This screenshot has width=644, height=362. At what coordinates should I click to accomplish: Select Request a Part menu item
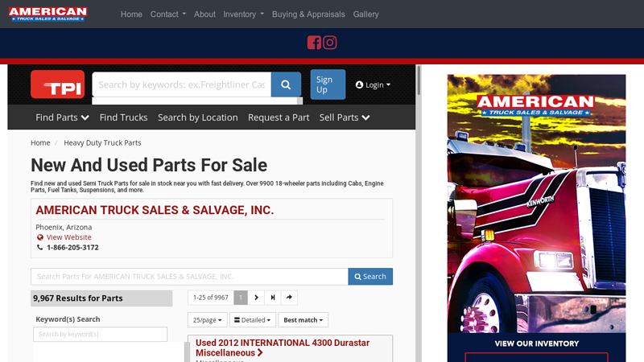[279, 117]
